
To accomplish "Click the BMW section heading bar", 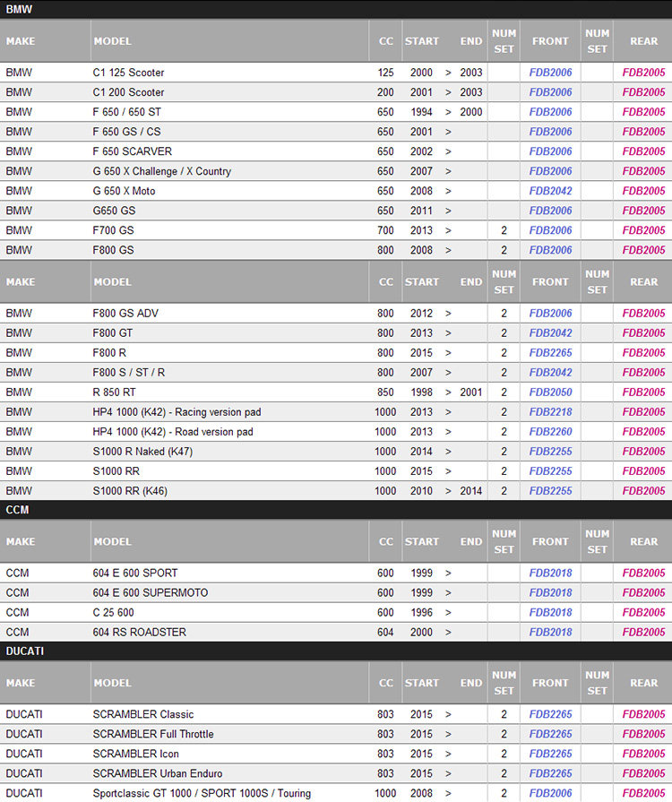I will tap(336, 9).
